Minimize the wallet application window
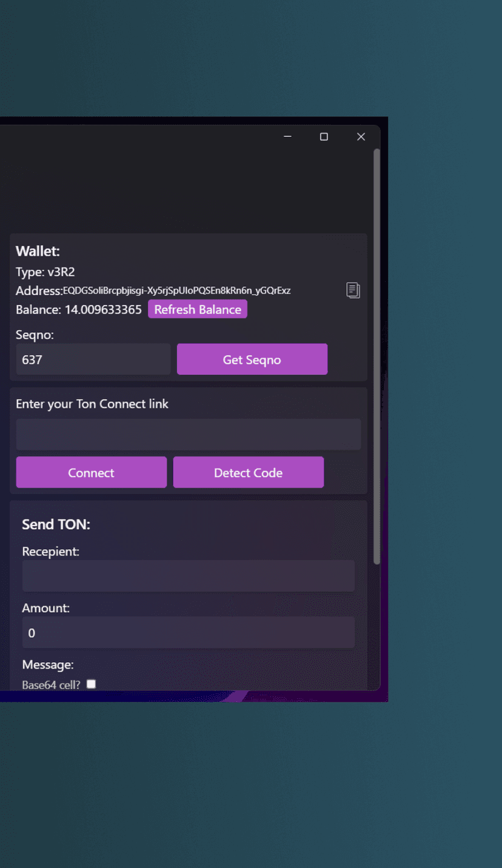 287,137
